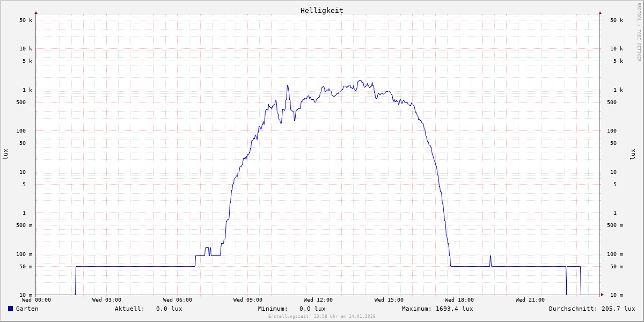Click the left axis 10 k label

coord(26,49)
